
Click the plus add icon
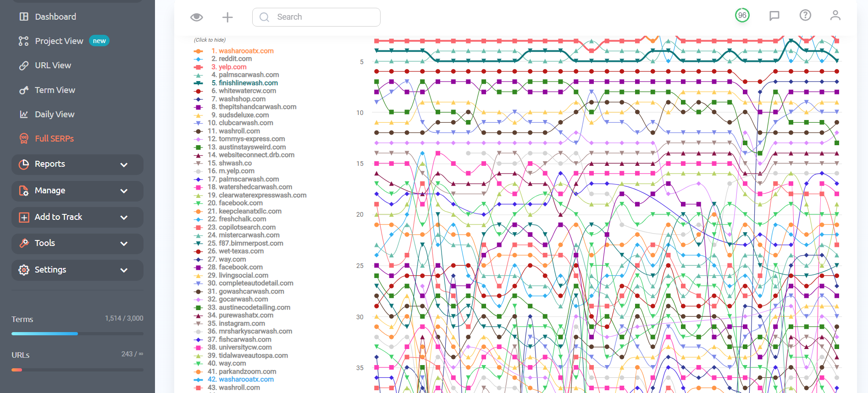point(227,17)
